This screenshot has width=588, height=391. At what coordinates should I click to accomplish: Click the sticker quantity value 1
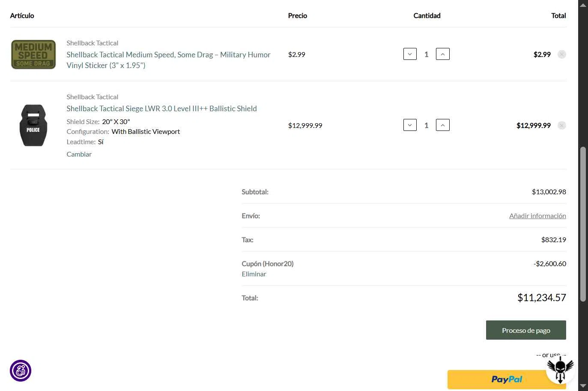426,54
